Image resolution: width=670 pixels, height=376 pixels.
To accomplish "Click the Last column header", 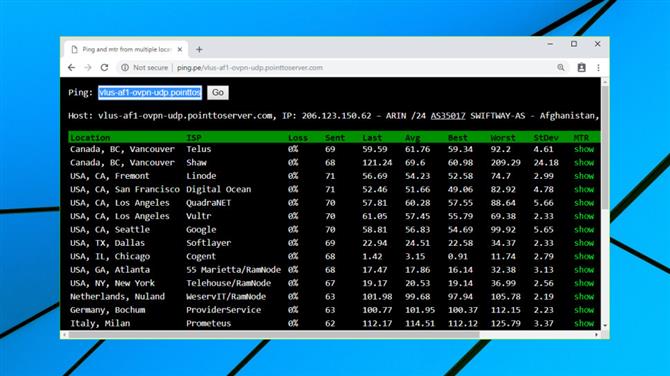I will [372, 138].
